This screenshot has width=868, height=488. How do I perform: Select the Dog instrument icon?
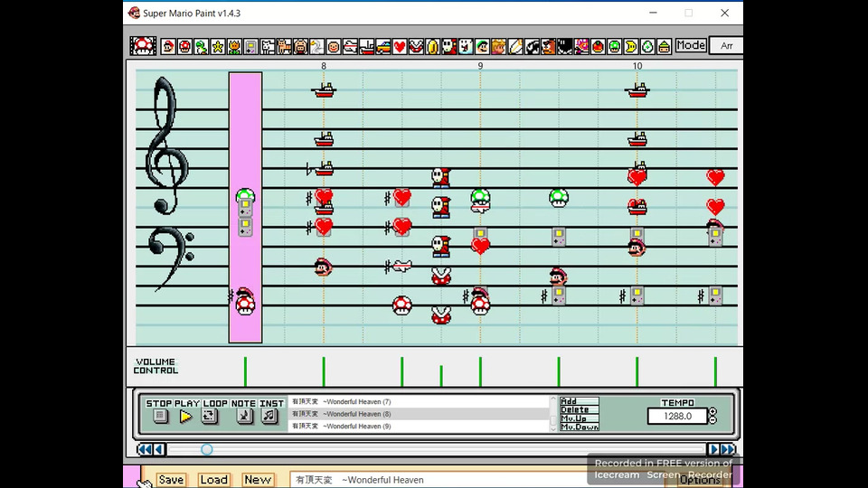pos(268,46)
